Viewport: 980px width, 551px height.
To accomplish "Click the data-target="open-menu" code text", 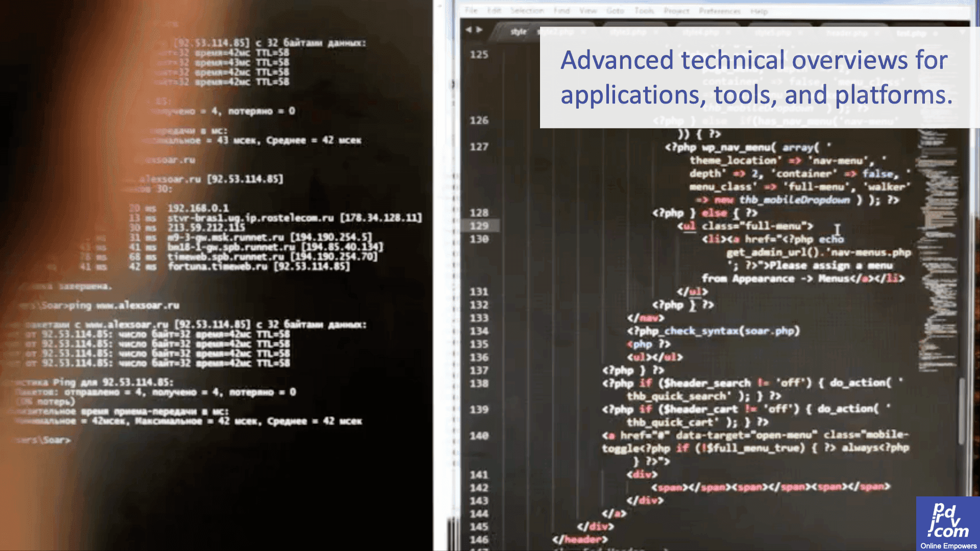I will (746, 435).
